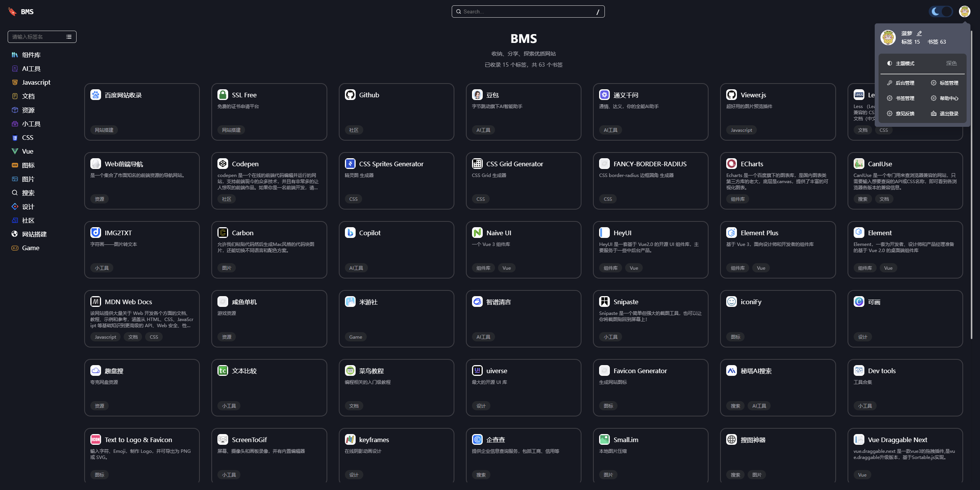Click the Copilot card's Bing icon
Image resolution: width=980 pixels, height=490 pixels.
pos(350,233)
